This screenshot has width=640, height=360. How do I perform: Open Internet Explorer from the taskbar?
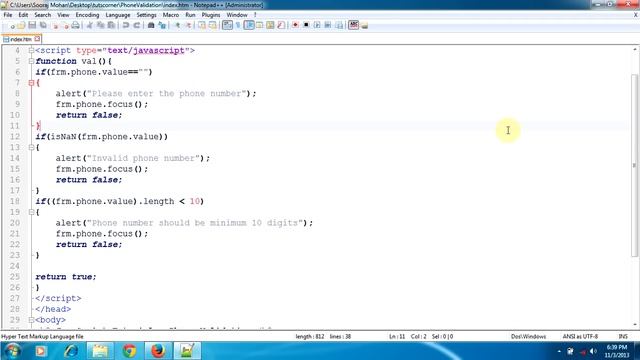(x=71, y=351)
